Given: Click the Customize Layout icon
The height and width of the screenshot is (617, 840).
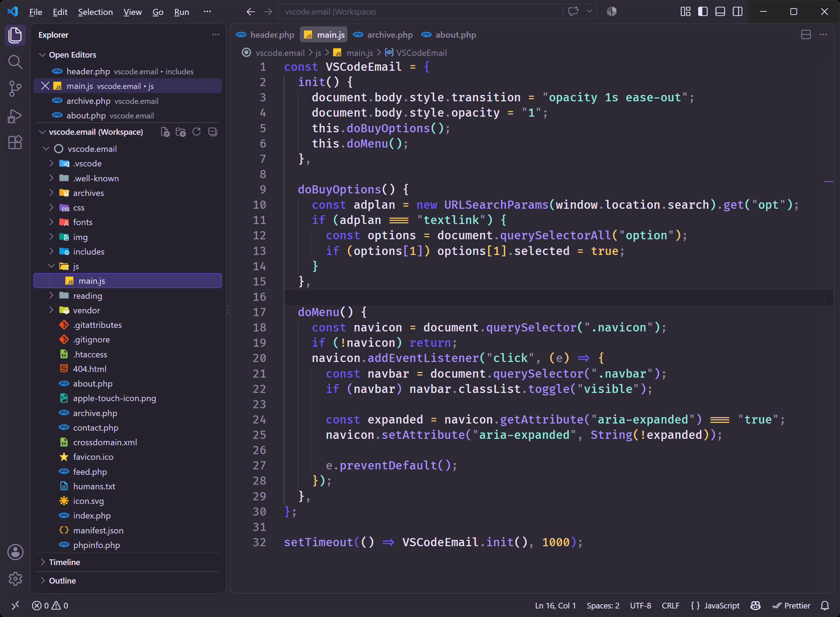Looking at the screenshot, I should [x=685, y=12].
